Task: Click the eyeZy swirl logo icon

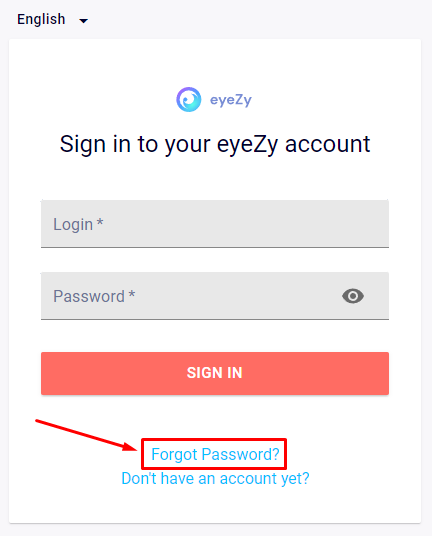Action: tap(188, 99)
